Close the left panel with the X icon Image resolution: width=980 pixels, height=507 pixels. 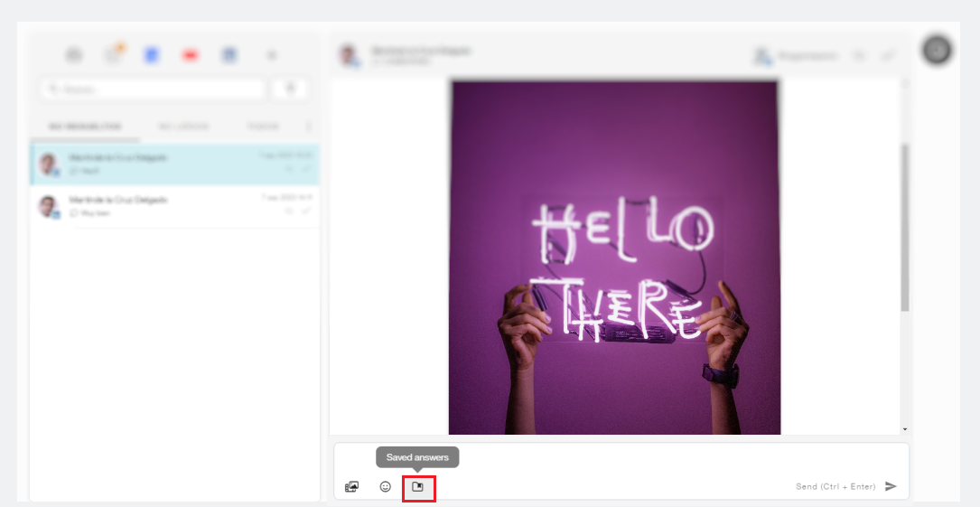[271, 55]
